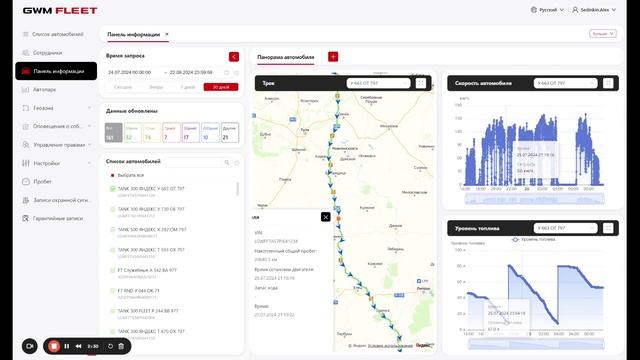Open vehicle selector in Скорость автомобиля panel
This screenshot has width=640, height=360.
pyautogui.click(x=566, y=83)
